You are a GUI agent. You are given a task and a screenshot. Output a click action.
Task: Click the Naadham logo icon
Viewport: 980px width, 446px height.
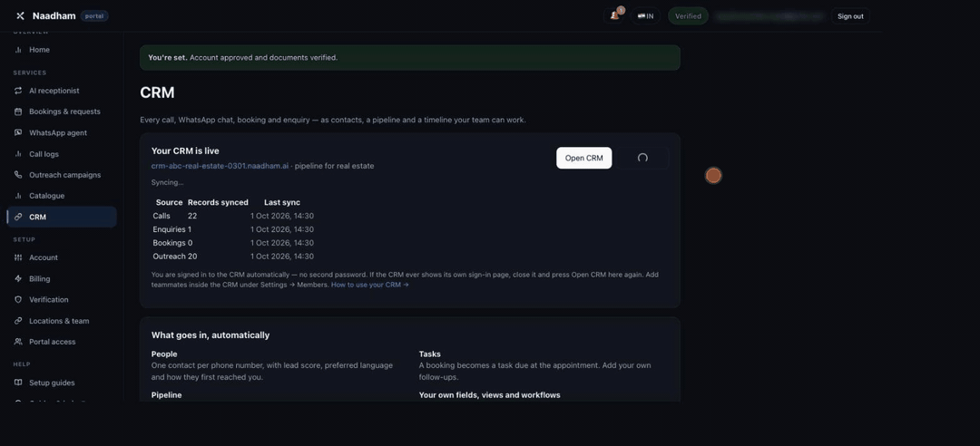point(20,16)
